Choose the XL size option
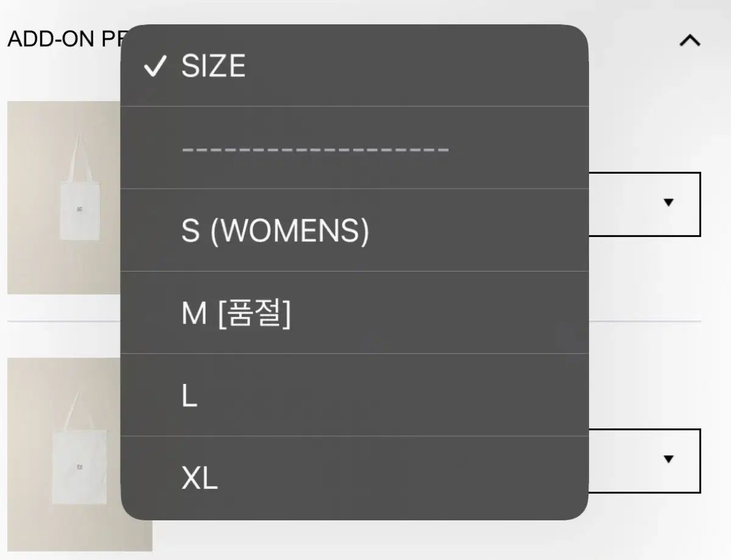 point(199,478)
